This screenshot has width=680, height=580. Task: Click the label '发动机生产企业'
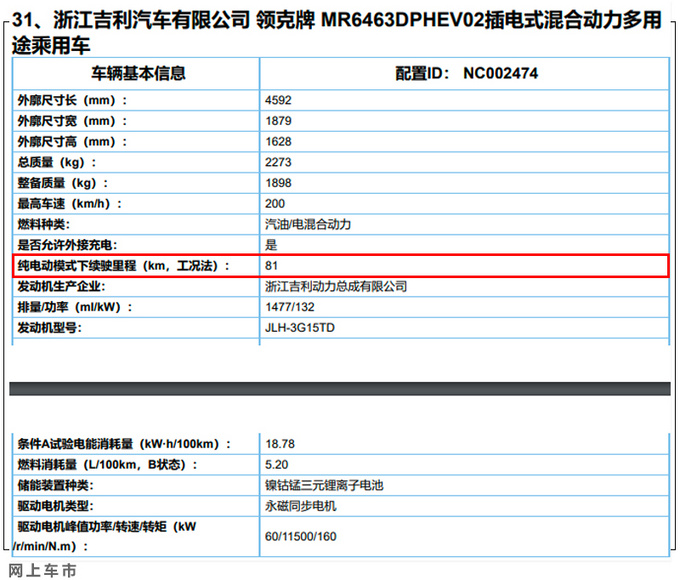click(61, 287)
